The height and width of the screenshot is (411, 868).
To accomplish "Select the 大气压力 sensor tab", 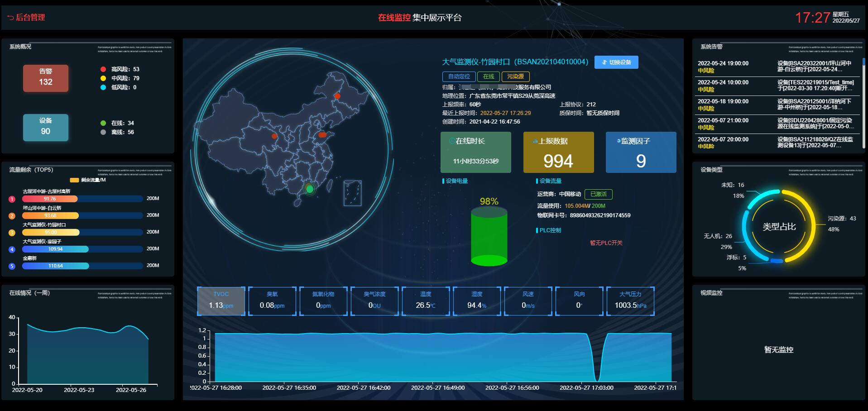I will 630,301.
